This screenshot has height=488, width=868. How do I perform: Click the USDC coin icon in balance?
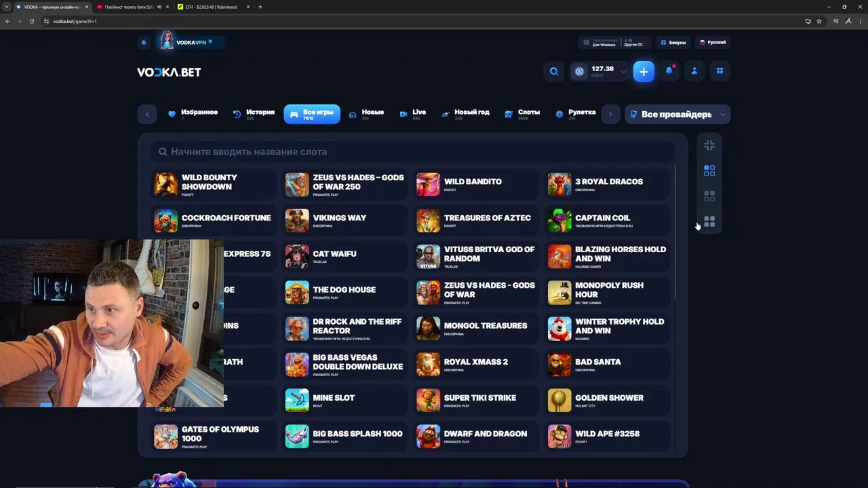click(579, 71)
